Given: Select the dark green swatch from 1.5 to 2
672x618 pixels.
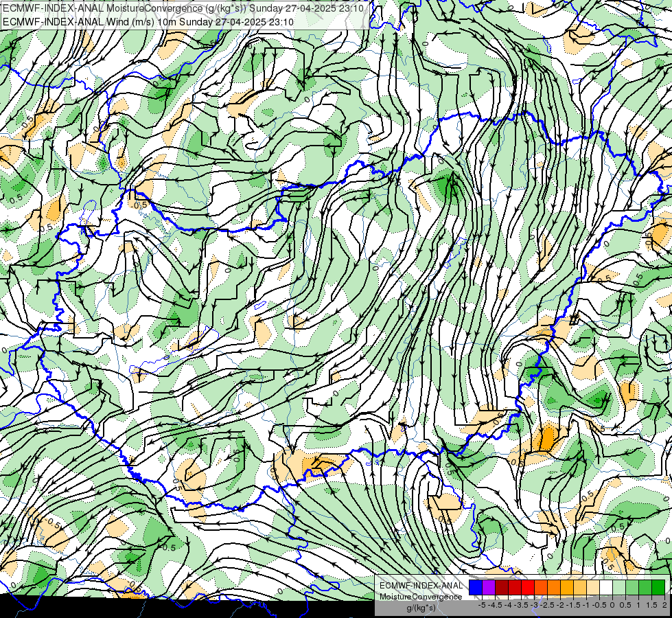Looking at the screenshot, I should coord(658,588).
